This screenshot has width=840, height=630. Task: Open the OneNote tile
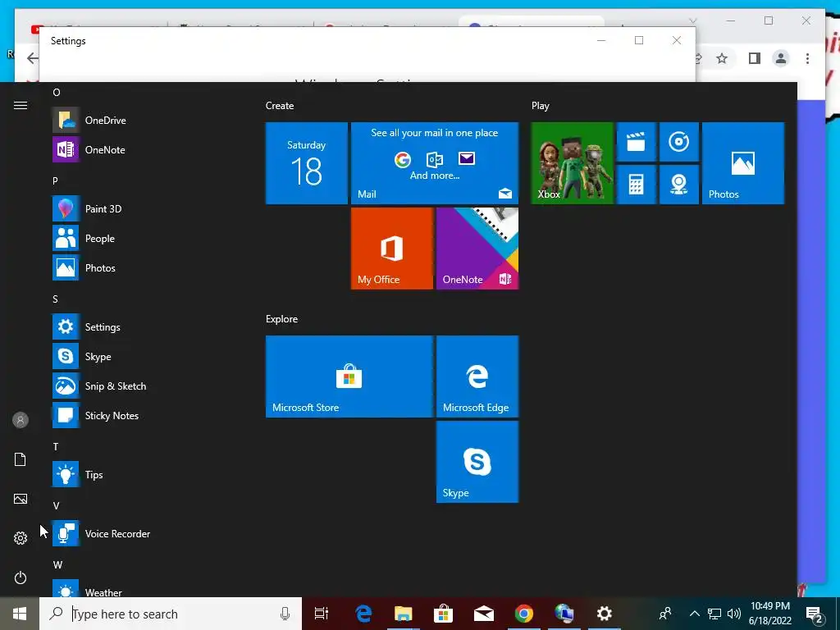coord(477,249)
